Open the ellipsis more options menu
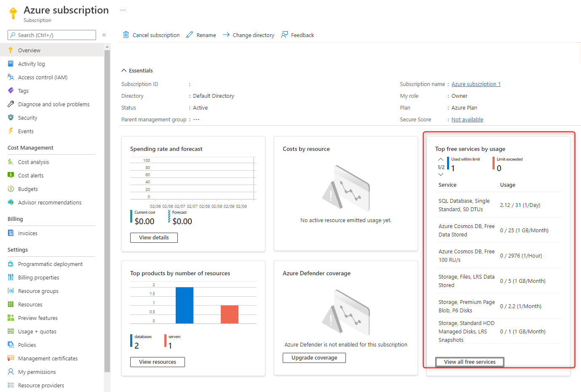 [123, 10]
